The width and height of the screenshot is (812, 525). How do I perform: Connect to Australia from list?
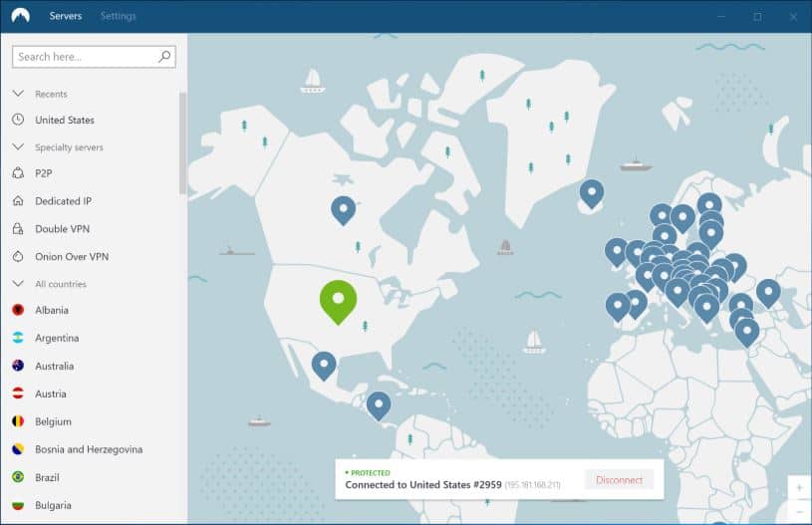(55, 366)
